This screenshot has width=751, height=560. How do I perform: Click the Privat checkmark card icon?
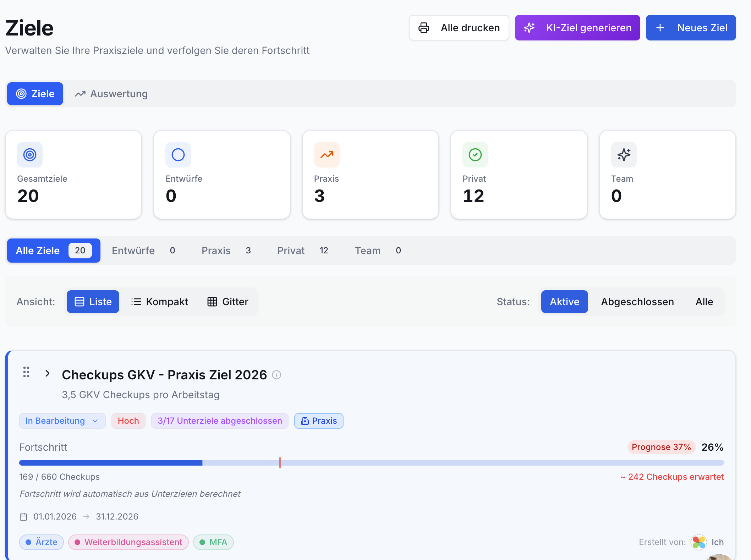(475, 155)
